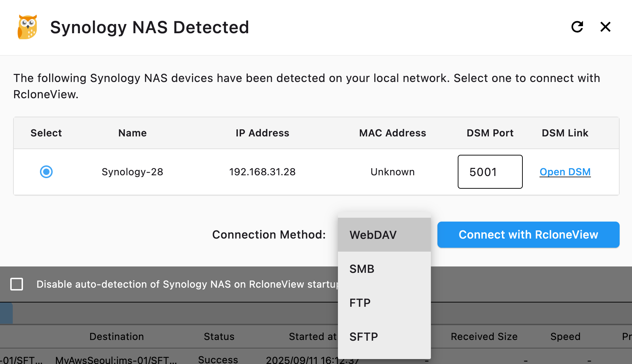This screenshot has height=364, width=632.
Task: Open DSM for Synology-28
Action: [x=565, y=172]
